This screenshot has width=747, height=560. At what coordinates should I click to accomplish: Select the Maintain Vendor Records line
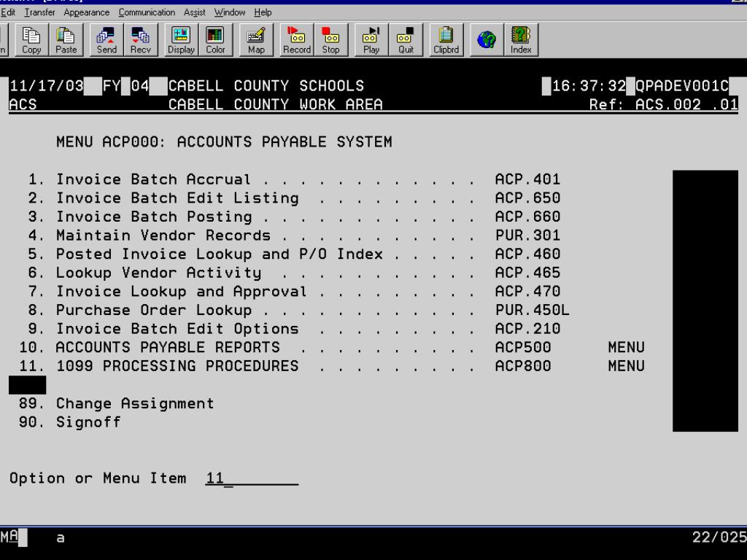point(294,236)
